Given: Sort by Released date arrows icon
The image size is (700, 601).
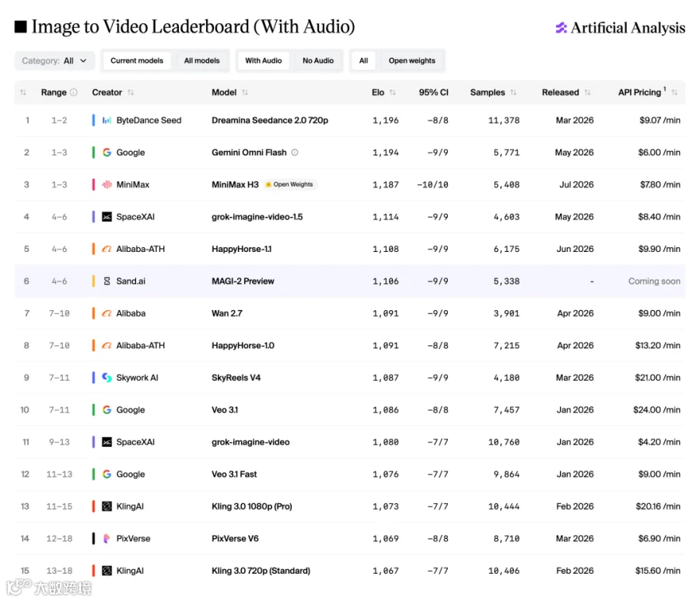Looking at the screenshot, I should [587, 93].
